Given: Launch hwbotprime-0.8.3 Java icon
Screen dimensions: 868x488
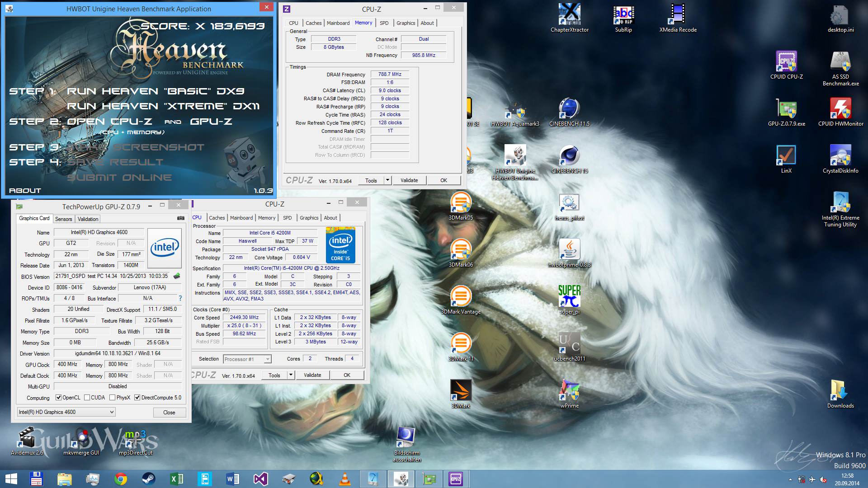Looking at the screenshot, I should (x=569, y=253).
